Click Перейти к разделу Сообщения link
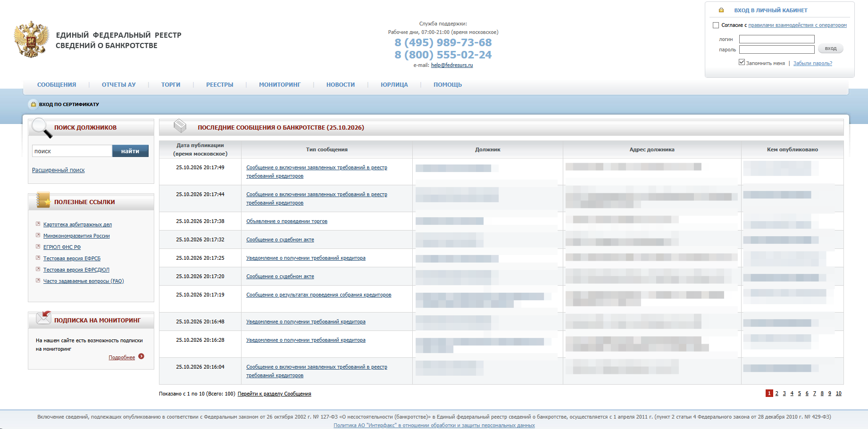 (275, 394)
